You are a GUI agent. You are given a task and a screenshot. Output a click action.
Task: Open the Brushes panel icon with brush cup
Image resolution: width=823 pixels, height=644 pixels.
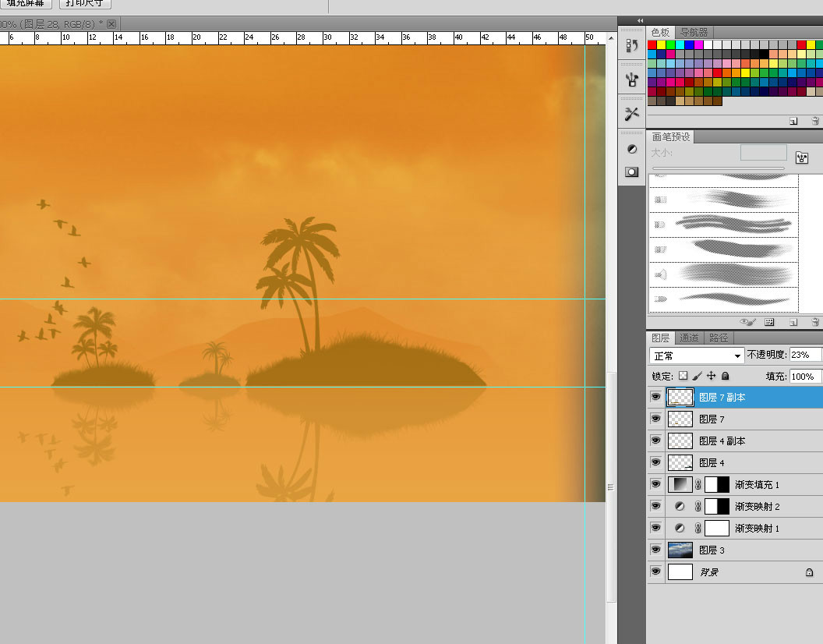(x=632, y=80)
